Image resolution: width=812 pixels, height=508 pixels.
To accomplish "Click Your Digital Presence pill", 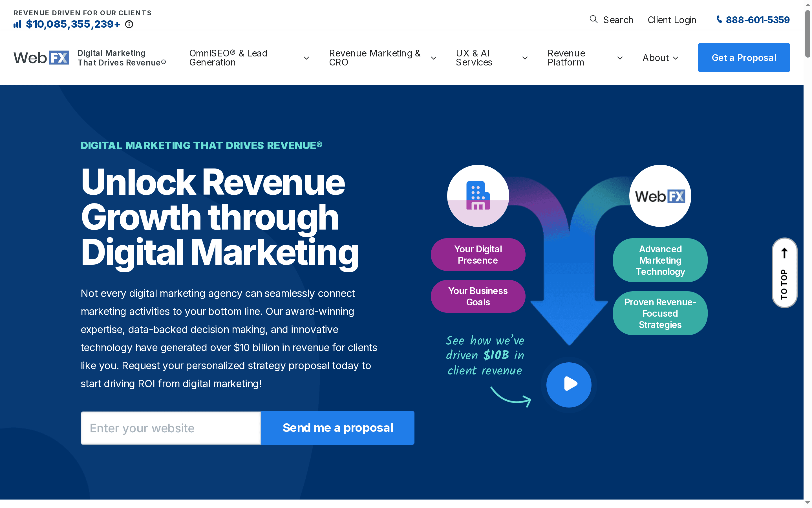I will click(x=478, y=255).
